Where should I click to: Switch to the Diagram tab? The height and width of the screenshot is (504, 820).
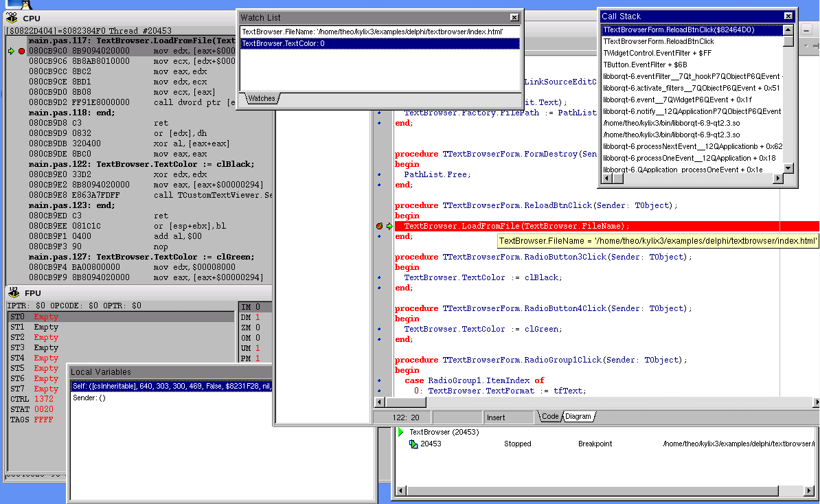click(x=579, y=417)
